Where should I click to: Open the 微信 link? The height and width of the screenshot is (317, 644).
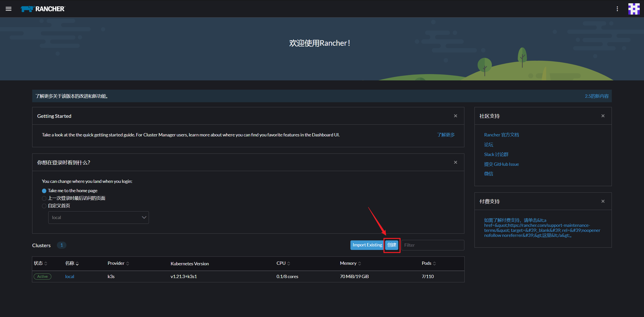click(489, 174)
